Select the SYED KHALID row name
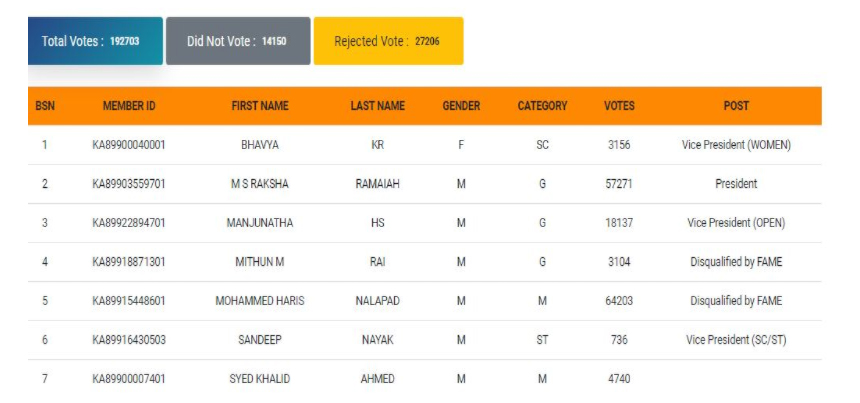Screen dimensions: 860x403 (260, 379)
